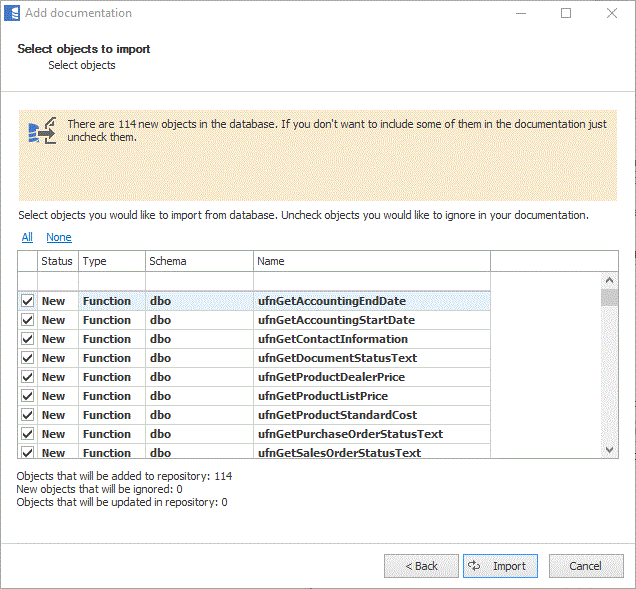Click the database import icon in info banner

(42, 131)
